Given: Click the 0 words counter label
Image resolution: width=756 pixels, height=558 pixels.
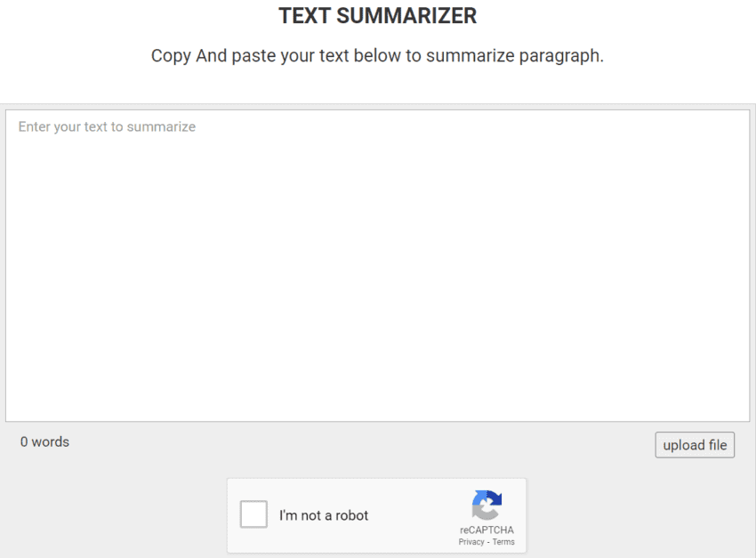Looking at the screenshot, I should click(x=44, y=441).
